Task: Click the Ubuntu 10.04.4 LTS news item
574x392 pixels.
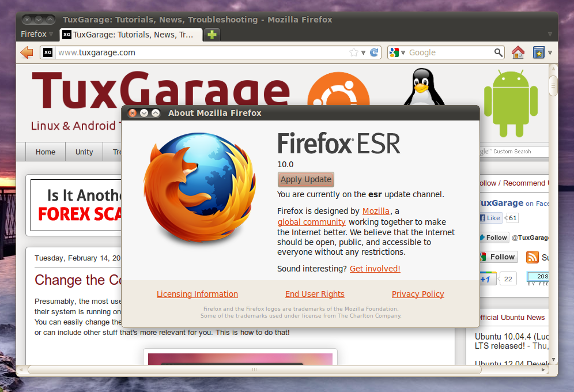Action: tap(511, 341)
